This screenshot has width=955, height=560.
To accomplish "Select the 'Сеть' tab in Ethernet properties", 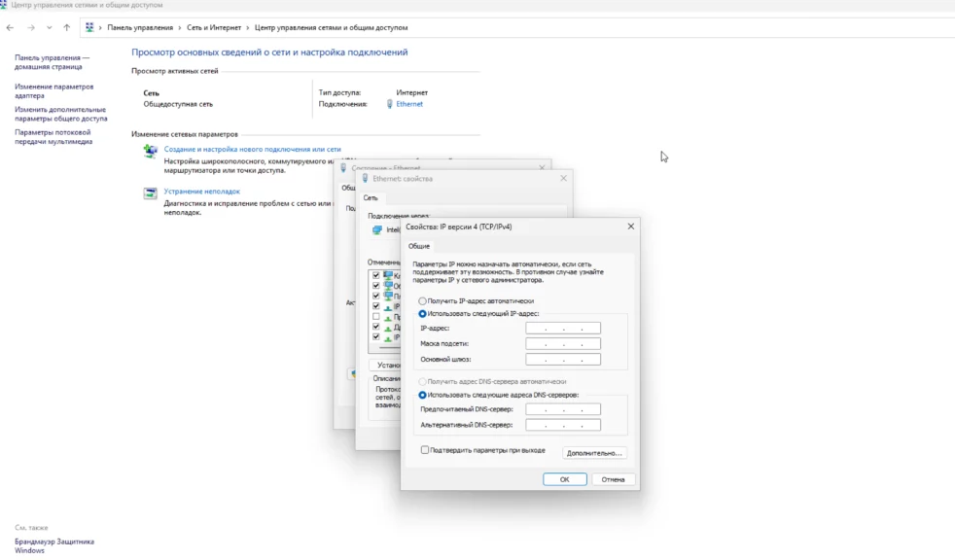I will (x=371, y=197).
